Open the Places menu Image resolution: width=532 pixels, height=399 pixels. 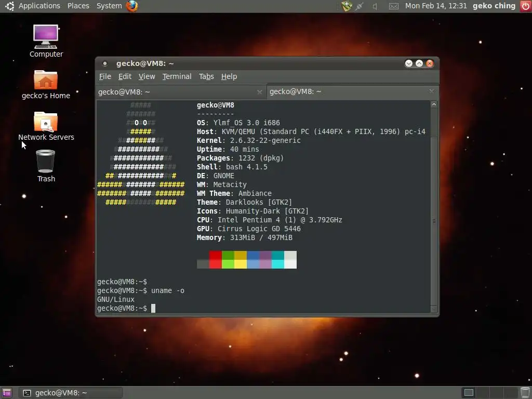78,6
